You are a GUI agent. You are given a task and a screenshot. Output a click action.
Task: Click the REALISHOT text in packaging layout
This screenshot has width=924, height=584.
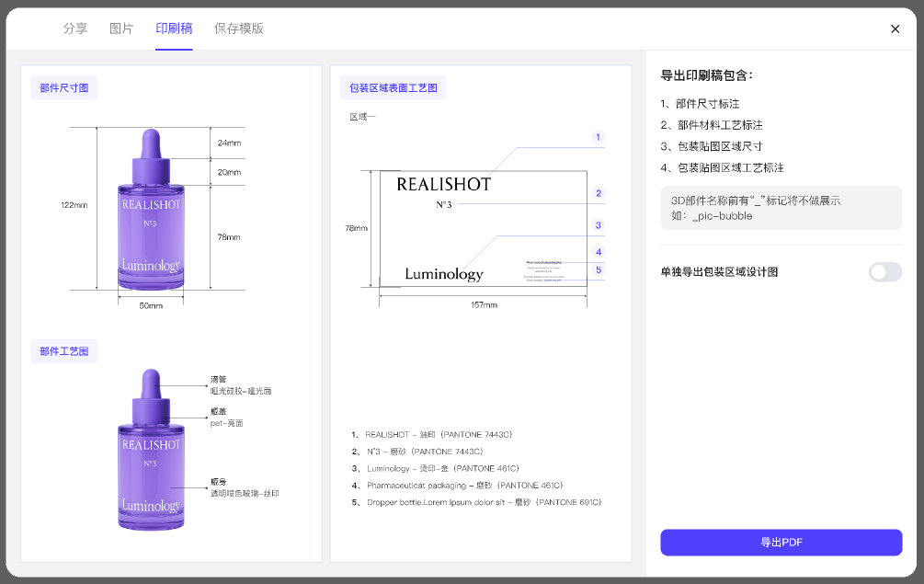pos(443,185)
